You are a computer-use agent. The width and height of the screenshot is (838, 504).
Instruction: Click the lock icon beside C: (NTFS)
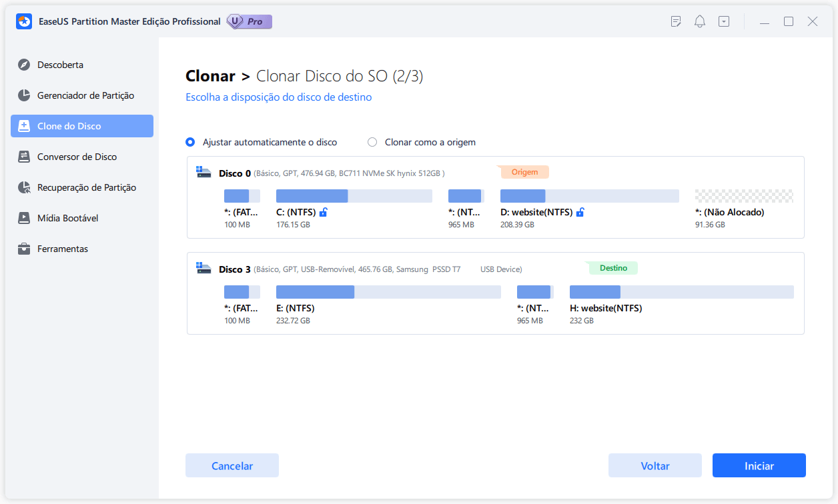(x=324, y=212)
